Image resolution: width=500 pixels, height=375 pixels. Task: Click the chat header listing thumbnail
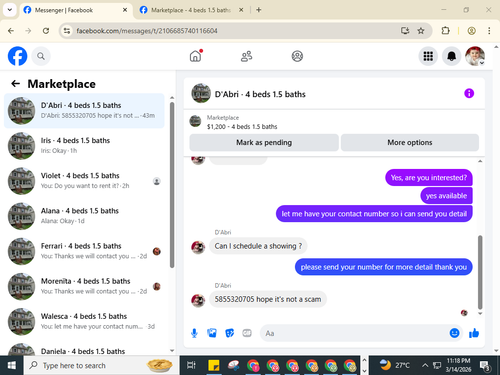(201, 93)
